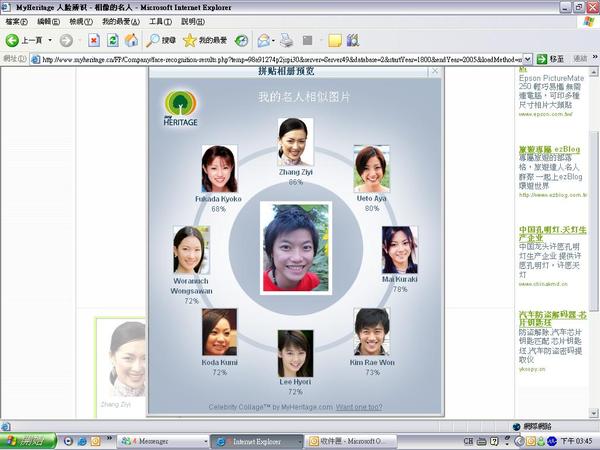Open the 我的最愛 (Favorites) menu

(x=121, y=22)
